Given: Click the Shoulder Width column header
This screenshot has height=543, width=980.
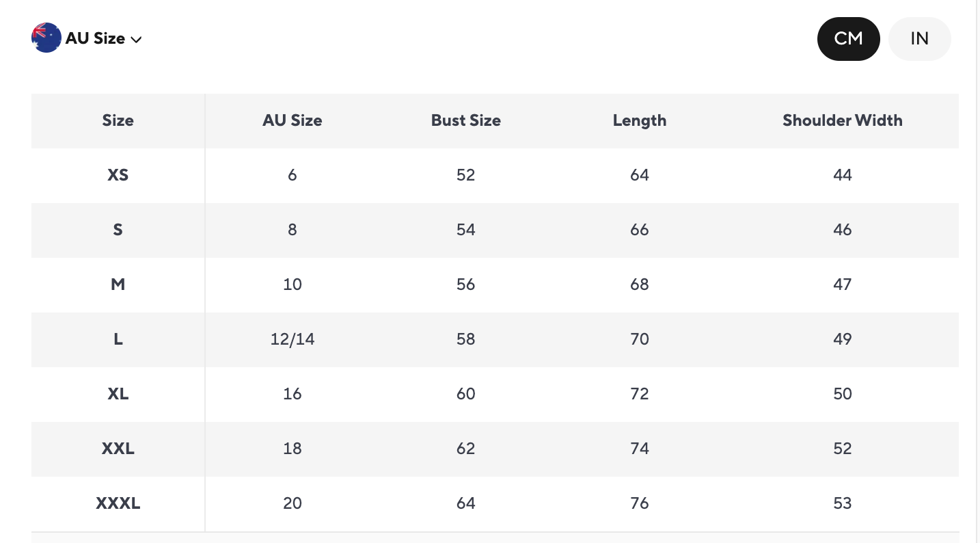Looking at the screenshot, I should 842,121.
